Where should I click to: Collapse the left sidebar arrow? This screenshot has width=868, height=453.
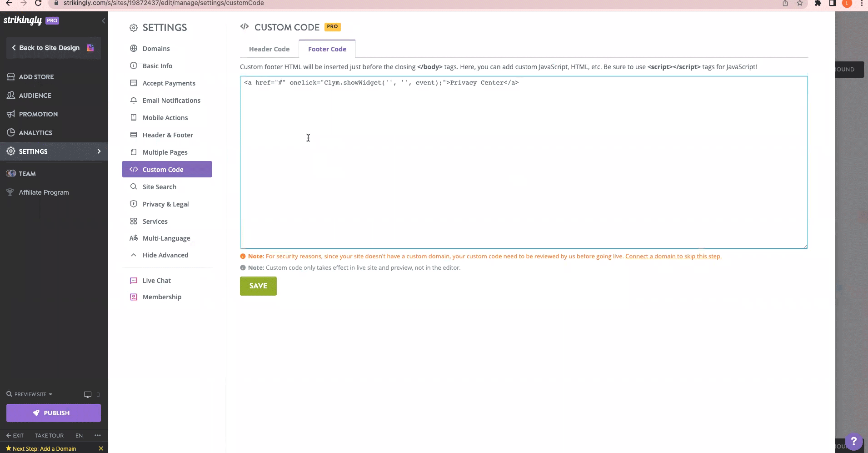point(104,21)
